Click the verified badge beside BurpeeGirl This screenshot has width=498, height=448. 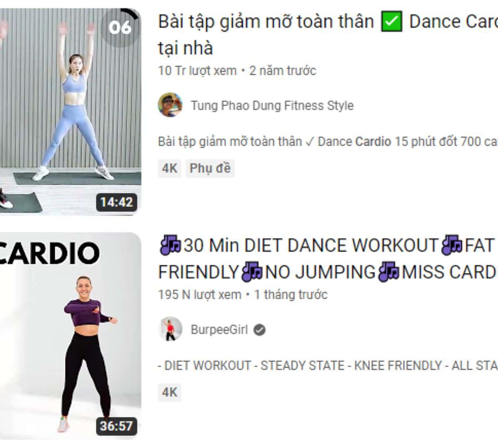coord(260,330)
